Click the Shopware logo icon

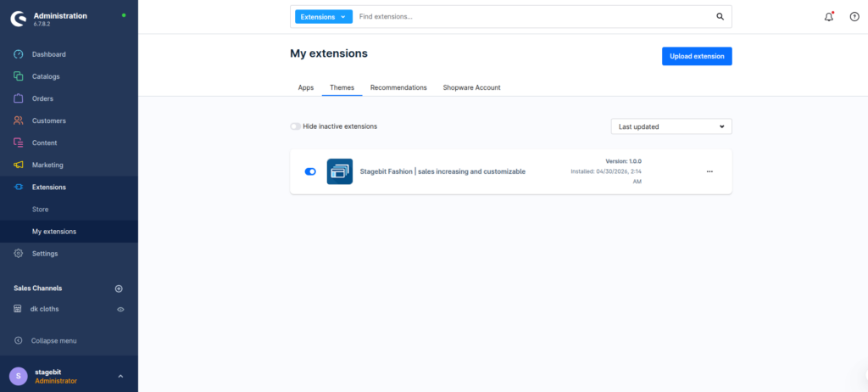[x=19, y=20]
